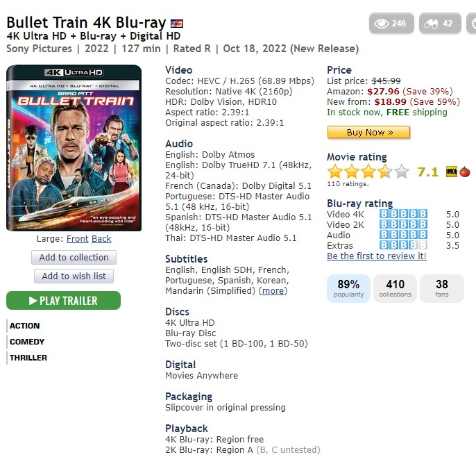
Task: Click the eye views counter showing 246
Action: pos(391,24)
